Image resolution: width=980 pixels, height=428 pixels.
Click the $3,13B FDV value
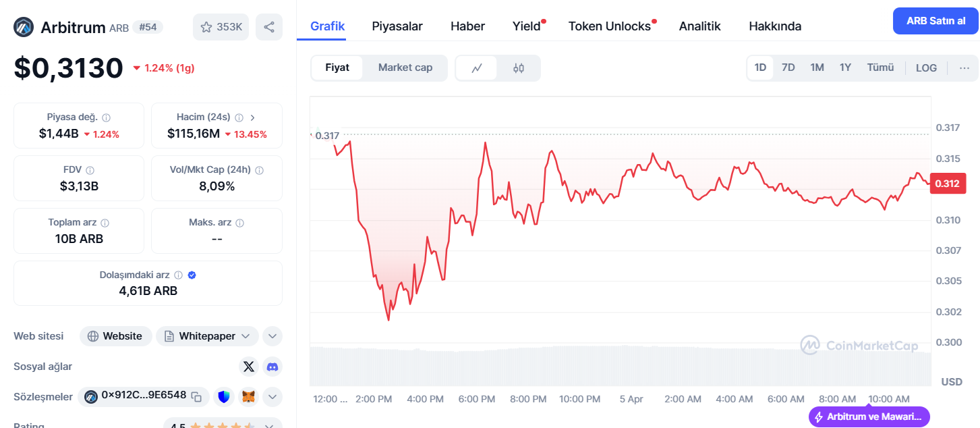[x=79, y=186]
